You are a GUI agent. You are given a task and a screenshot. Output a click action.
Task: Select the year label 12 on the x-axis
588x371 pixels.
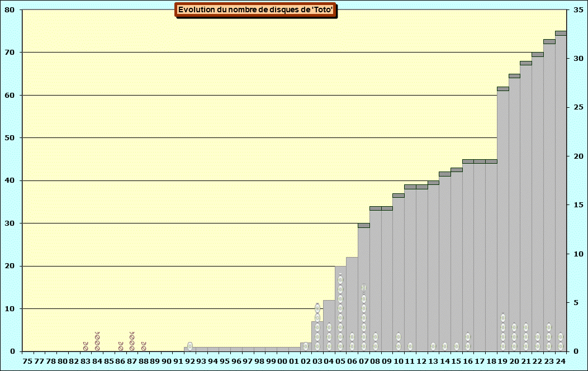(421, 362)
